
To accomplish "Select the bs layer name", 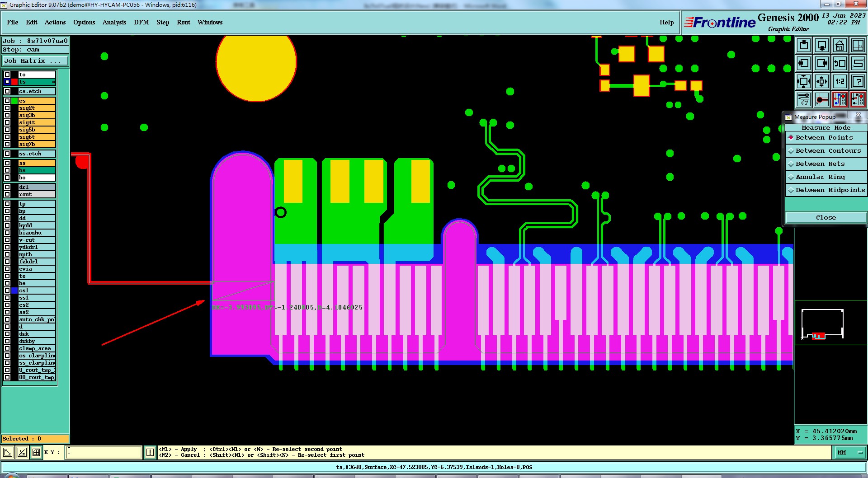I will click(37, 170).
